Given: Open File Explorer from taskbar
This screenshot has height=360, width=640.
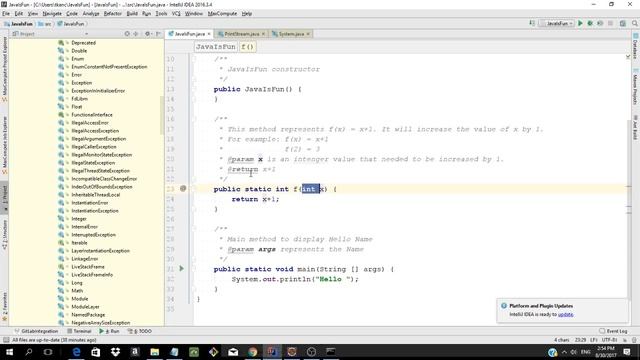Looking at the screenshot, I should [x=154, y=352].
